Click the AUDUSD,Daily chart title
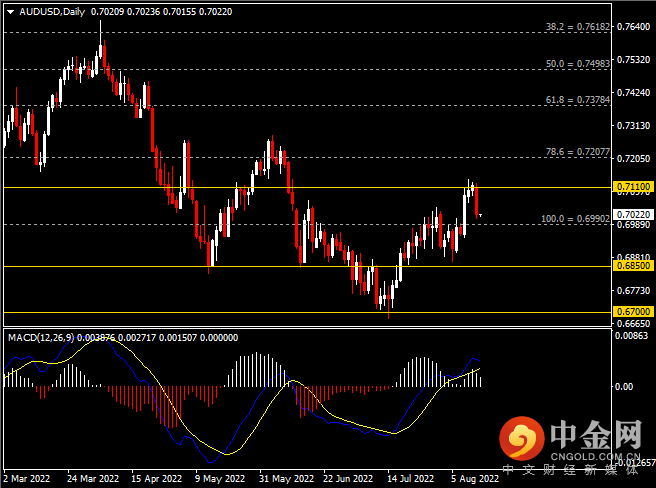Screen dimensions: 656x488 click(52, 12)
